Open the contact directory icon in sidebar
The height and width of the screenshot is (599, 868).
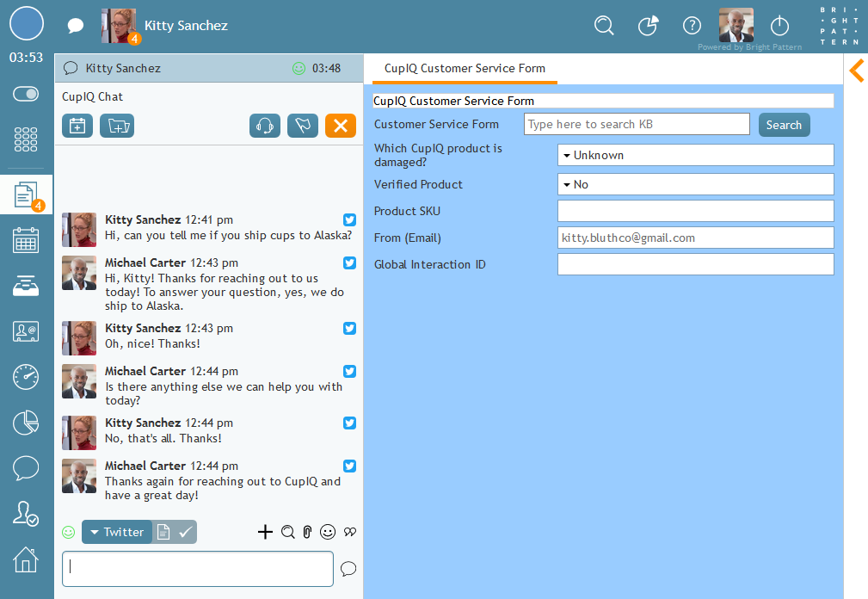tap(26, 331)
